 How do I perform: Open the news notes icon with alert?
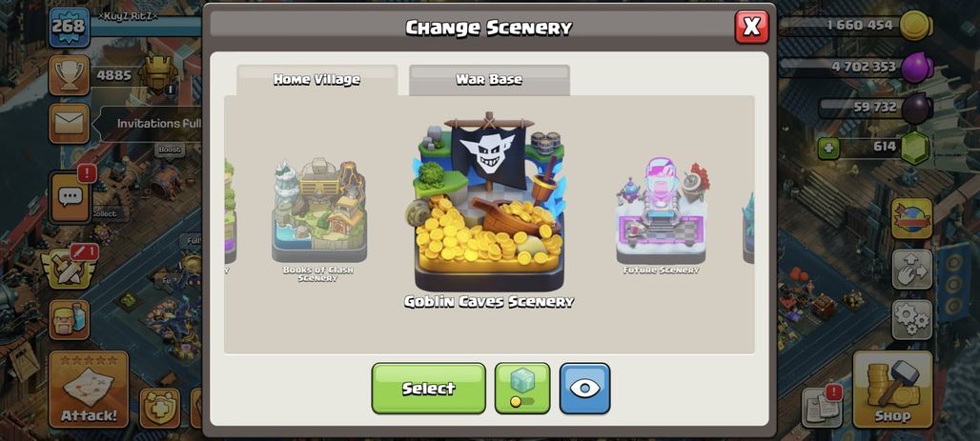tap(823, 407)
